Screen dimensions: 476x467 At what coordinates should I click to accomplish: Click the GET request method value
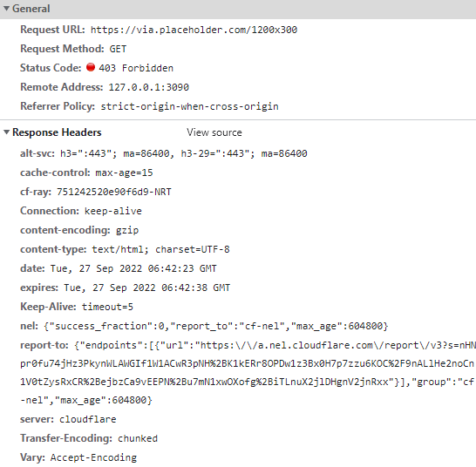click(118, 49)
